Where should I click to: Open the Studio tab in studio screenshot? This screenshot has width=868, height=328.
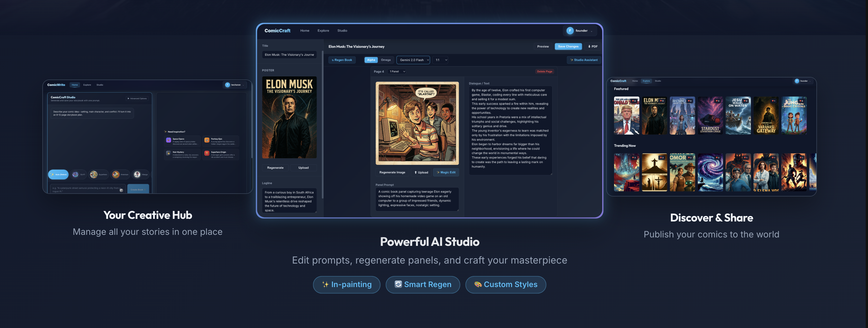point(342,31)
